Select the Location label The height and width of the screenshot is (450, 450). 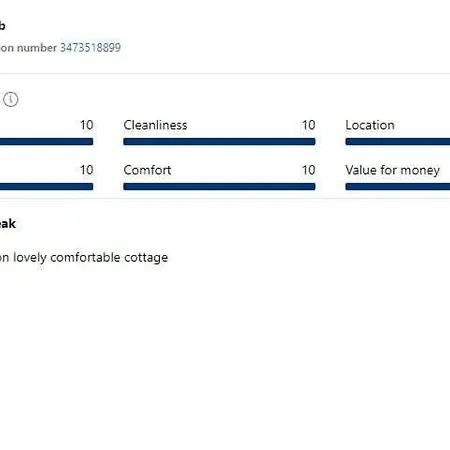tap(370, 125)
